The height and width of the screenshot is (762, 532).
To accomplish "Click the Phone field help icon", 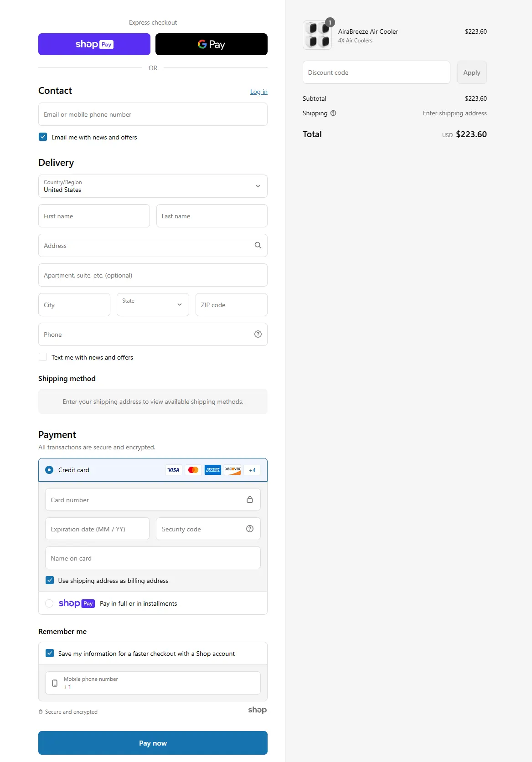I will coord(258,334).
